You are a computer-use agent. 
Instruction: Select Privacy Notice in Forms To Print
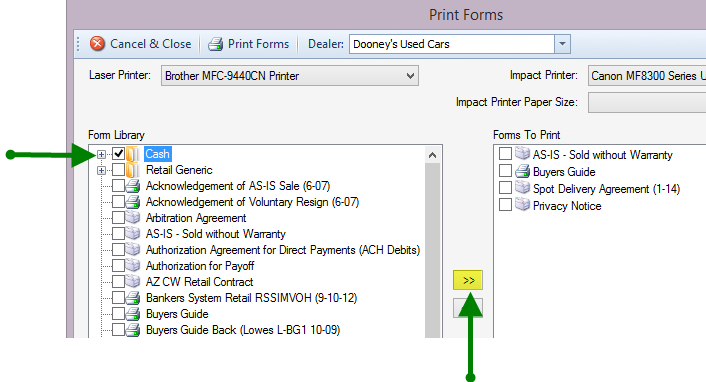[x=567, y=206]
